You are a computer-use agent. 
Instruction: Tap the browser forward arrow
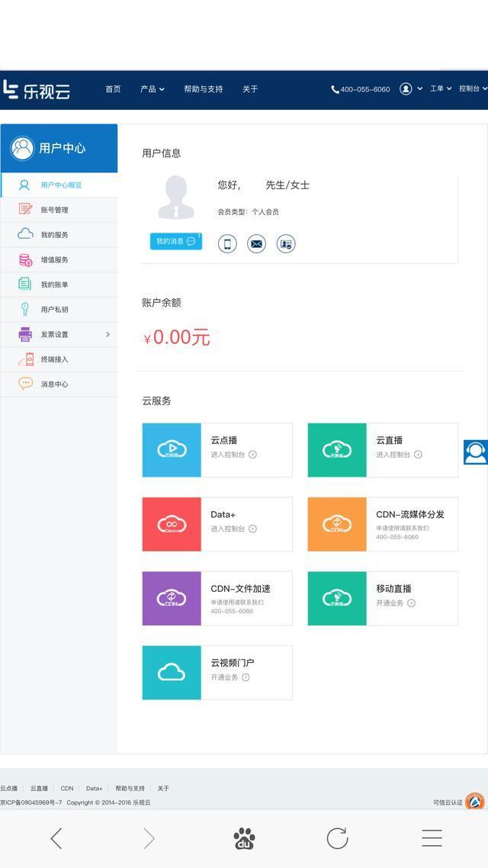tap(149, 839)
